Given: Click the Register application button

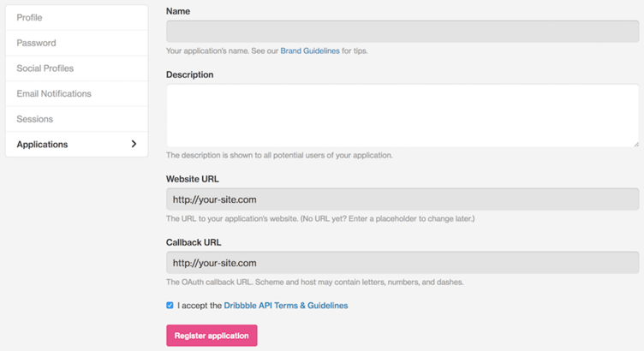Looking at the screenshot, I should click(212, 336).
